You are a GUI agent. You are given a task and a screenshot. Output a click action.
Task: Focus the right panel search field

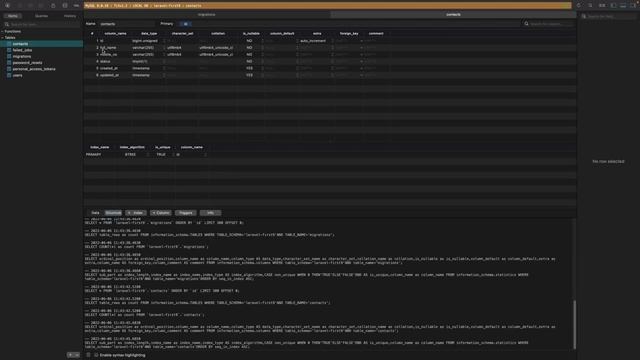[609, 16]
